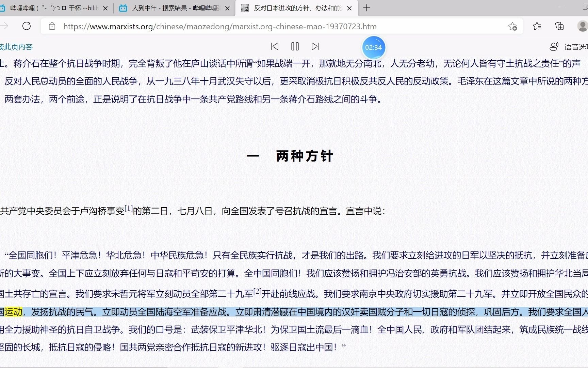Viewport: 588px width, 368px height.
Task: Minimize the browser window
Action: (x=562, y=7)
